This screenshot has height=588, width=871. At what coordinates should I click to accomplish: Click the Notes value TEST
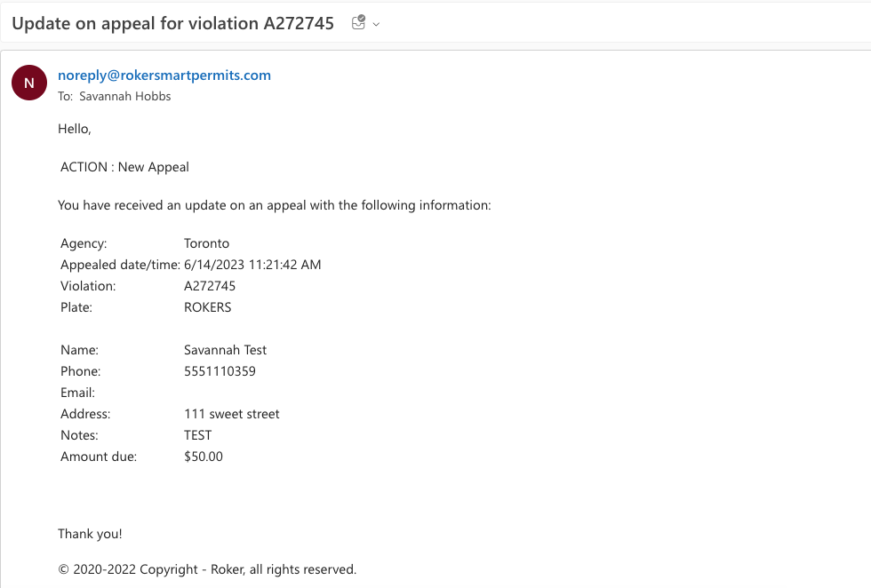pyautogui.click(x=197, y=434)
